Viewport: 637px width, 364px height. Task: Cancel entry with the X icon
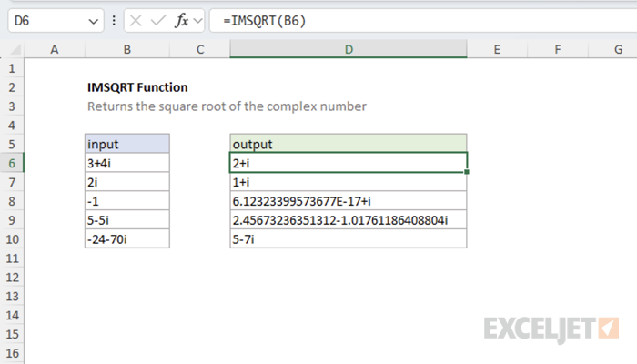136,21
